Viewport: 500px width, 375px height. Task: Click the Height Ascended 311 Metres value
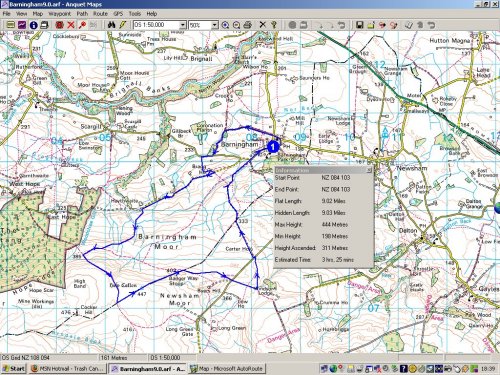[335, 248]
